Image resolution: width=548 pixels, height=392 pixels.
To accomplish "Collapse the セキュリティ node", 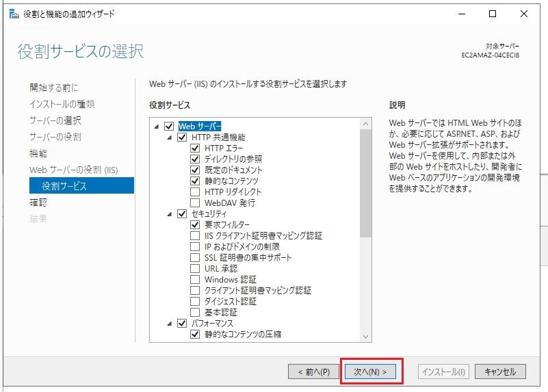I will (x=170, y=214).
